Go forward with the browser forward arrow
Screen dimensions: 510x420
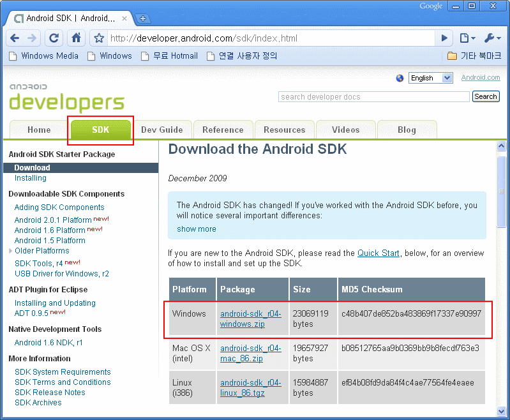pyautogui.click(x=32, y=38)
